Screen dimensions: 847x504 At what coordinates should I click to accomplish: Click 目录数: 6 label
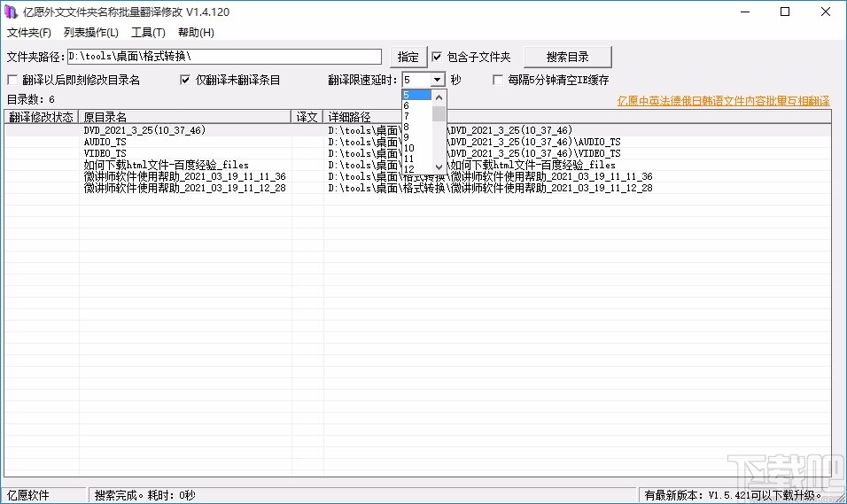(x=31, y=99)
